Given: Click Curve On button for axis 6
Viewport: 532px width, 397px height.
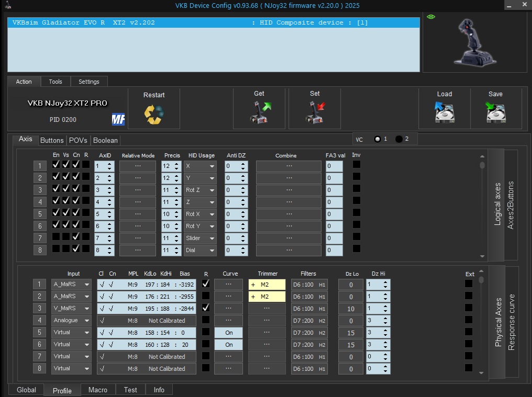Looking at the screenshot, I should click(229, 345).
